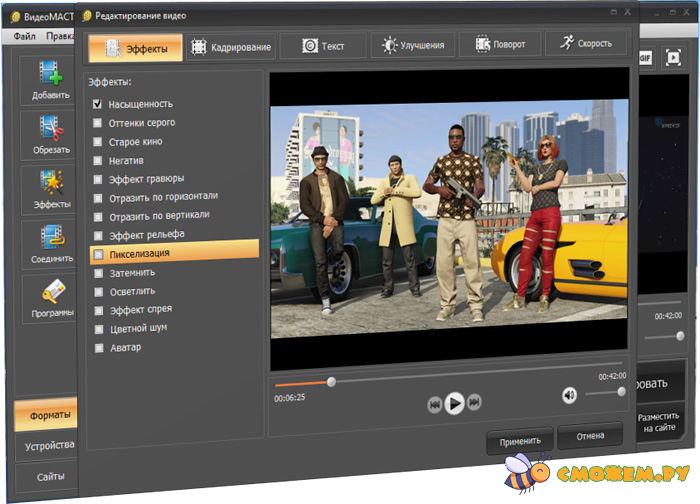Click the video seek slider handle
The height and width of the screenshot is (504, 700).
click(331, 382)
